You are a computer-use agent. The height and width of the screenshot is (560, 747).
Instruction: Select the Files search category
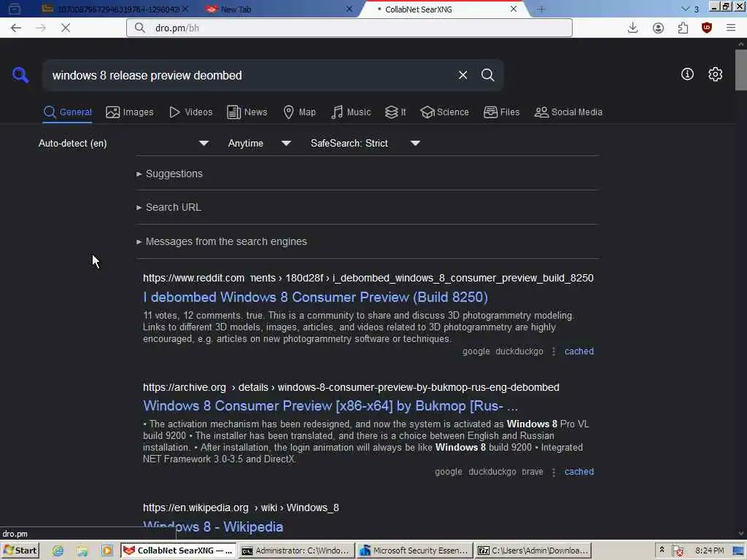click(x=501, y=112)
